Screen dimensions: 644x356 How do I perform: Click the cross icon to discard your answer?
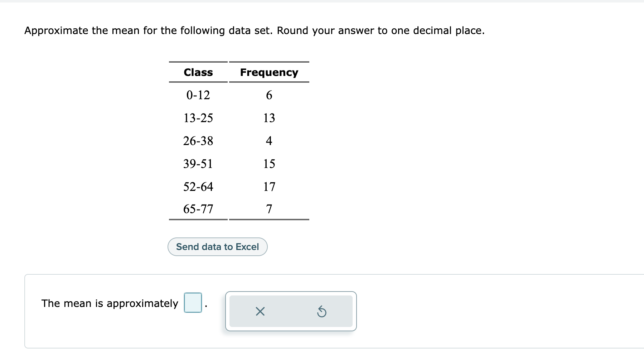click(260, 311)
